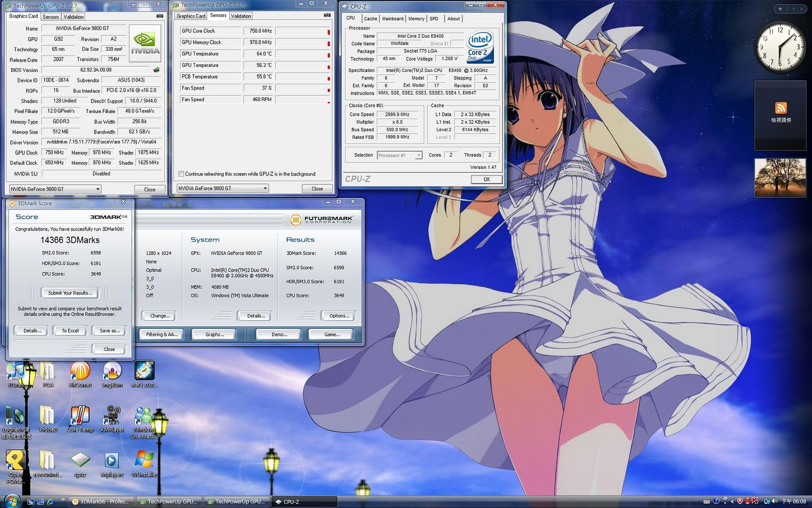Click the tree slideshow gadget thumbnail
This screenshot has width=812, height=508.
(780, 178)
